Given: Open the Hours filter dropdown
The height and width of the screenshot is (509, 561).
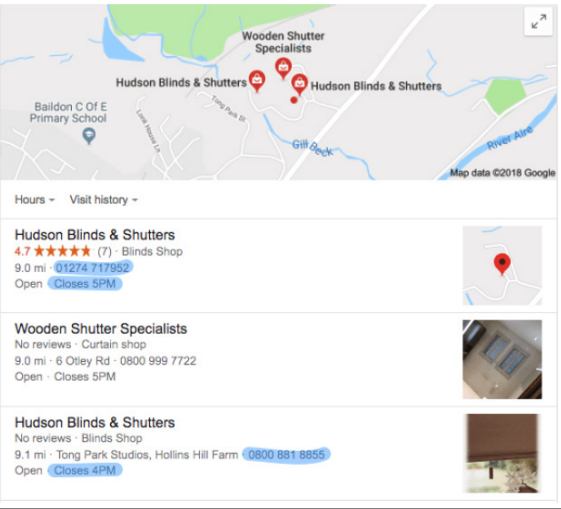Looking at the screenshot, I should click(x=35, y=200).
